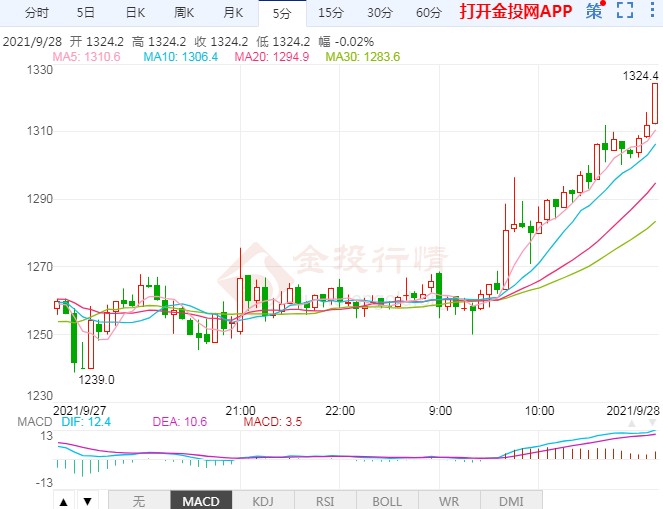Enable the KDJ indicator
The height and width of the screenshot is (509, 663).
coord(263,500)
